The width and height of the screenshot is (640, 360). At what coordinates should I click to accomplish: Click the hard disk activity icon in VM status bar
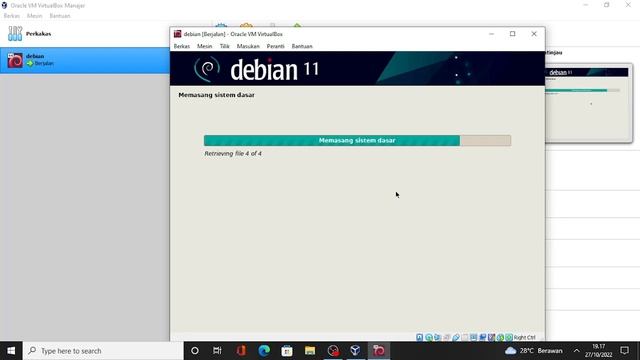click(x=420, y=337)
